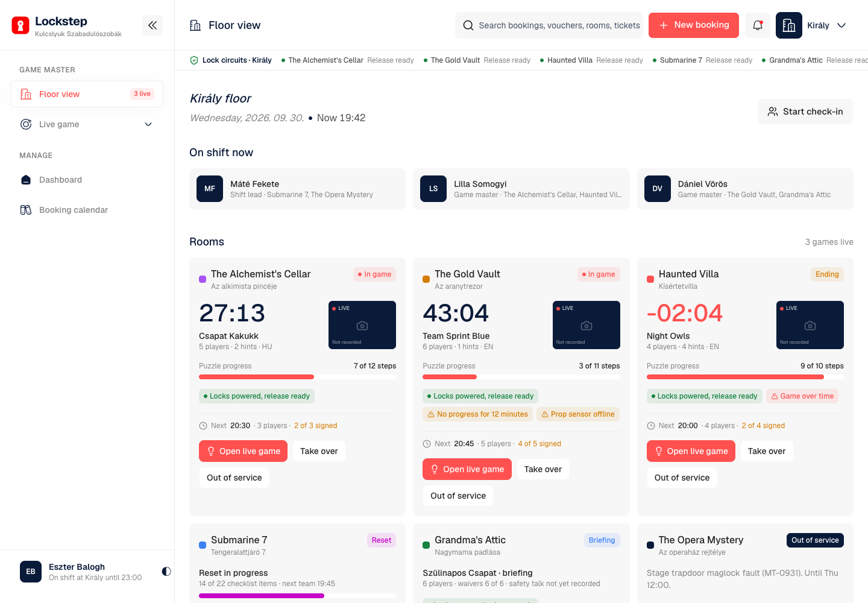This screenshot has width=868, height=603.
Task: Expand the Live game chevron
Action: (x=148, y=124)
